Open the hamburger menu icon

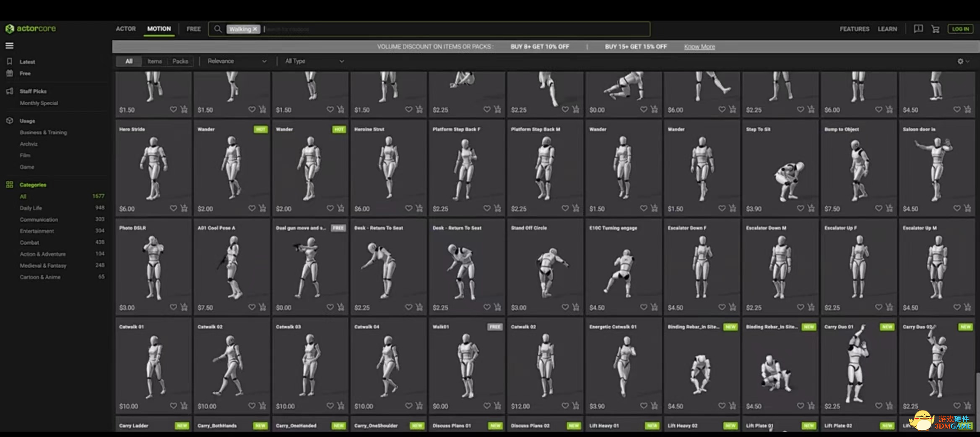coord(9,46)
